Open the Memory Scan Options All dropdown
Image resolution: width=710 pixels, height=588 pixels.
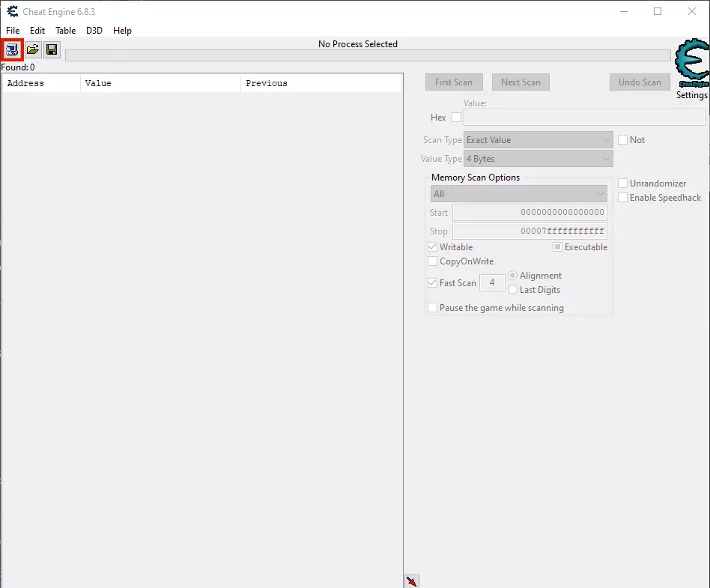coord(519,194)
